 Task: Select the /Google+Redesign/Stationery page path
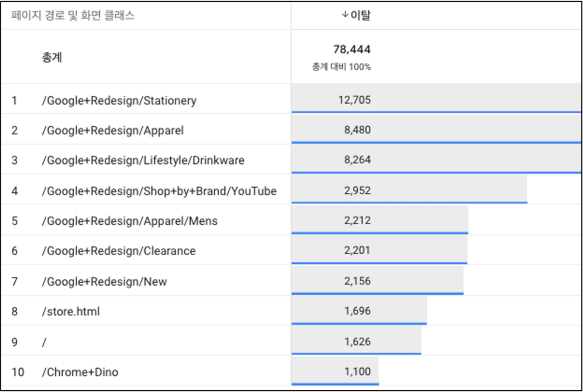[x=119, y=101]
